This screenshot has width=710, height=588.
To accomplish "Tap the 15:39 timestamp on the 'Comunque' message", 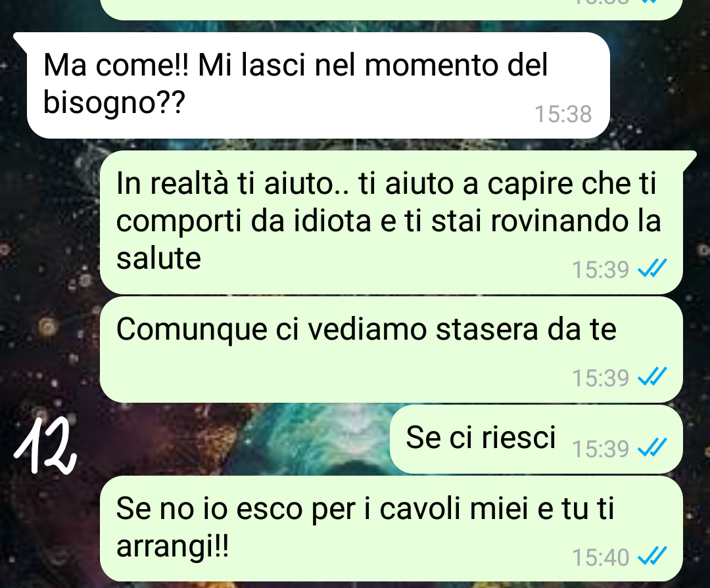I will pyautogui.click(x=600, y=378).
